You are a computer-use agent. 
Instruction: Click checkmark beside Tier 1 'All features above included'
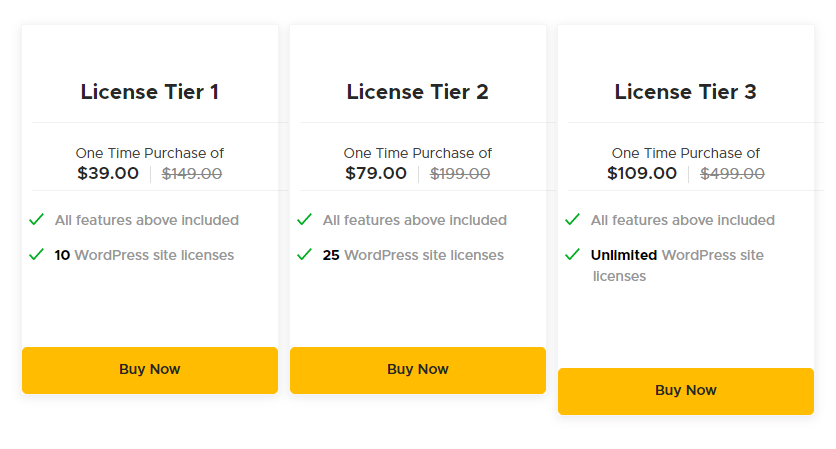[x=37, y=220]
